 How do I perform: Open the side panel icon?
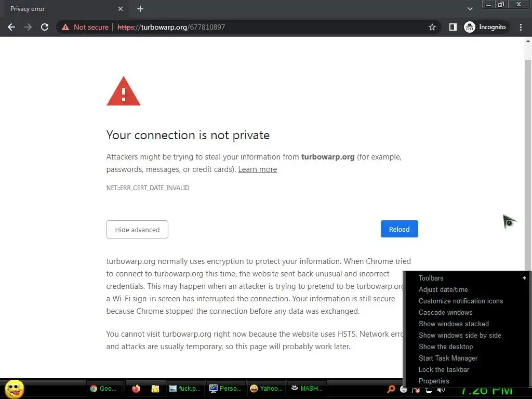(453, 27)
